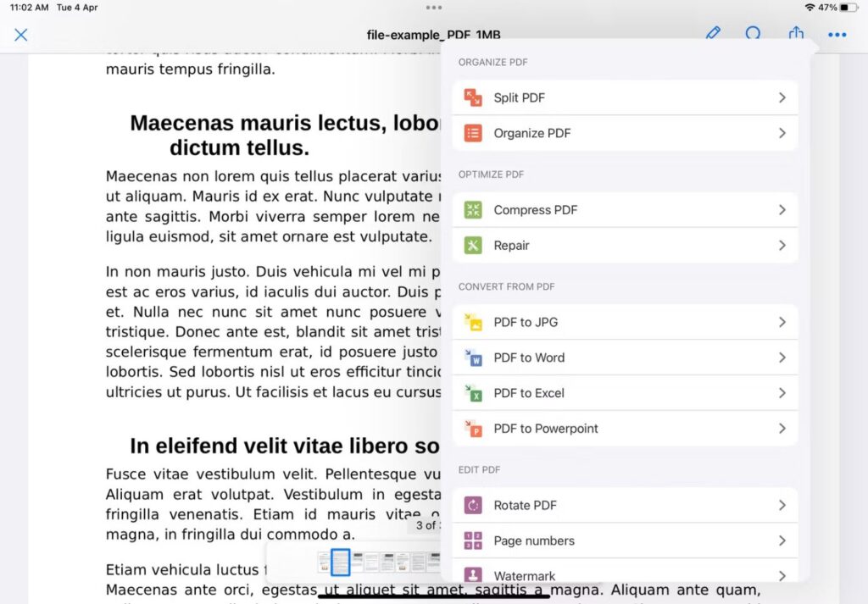Tap the pencil annotate icon
868x604 pixels.
click(713, 33)
